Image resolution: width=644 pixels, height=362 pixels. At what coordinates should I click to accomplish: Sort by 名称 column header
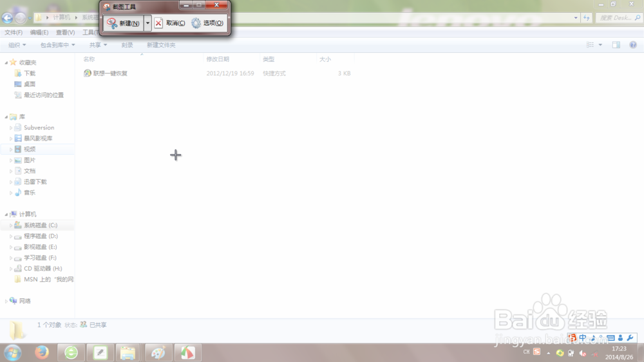89,59
